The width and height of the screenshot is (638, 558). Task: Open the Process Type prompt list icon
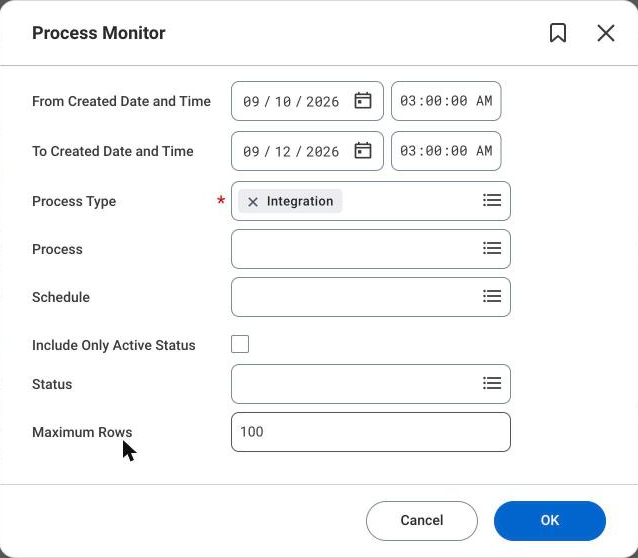(492, 200)
